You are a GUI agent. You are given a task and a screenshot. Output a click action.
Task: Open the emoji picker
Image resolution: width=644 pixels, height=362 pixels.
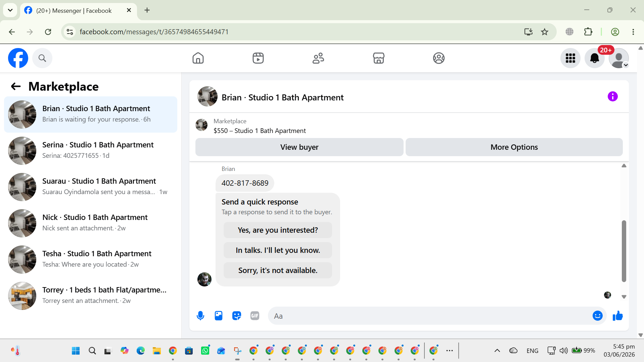point(598,316)
